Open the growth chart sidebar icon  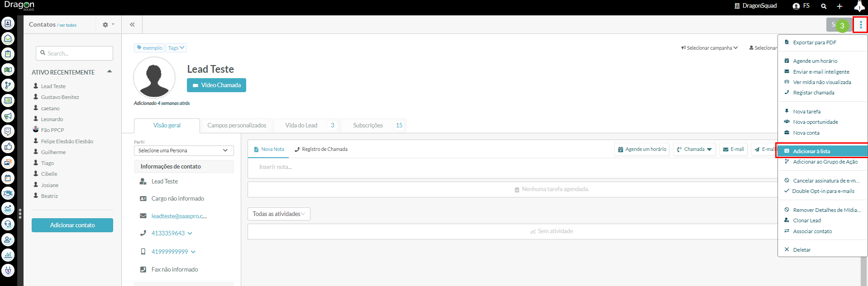coord(8,209)
